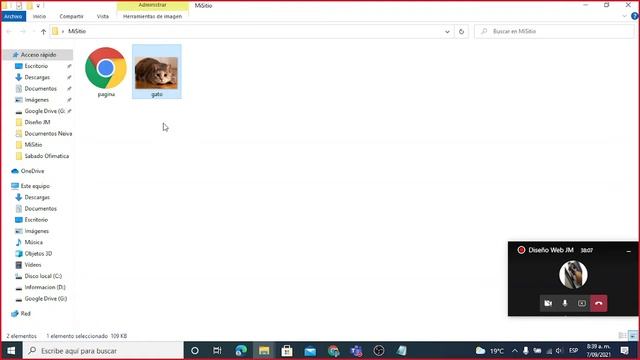Click the Administrar contextual tab
The height and width of the screenshot is (360, 640).
tap(153, 5)
